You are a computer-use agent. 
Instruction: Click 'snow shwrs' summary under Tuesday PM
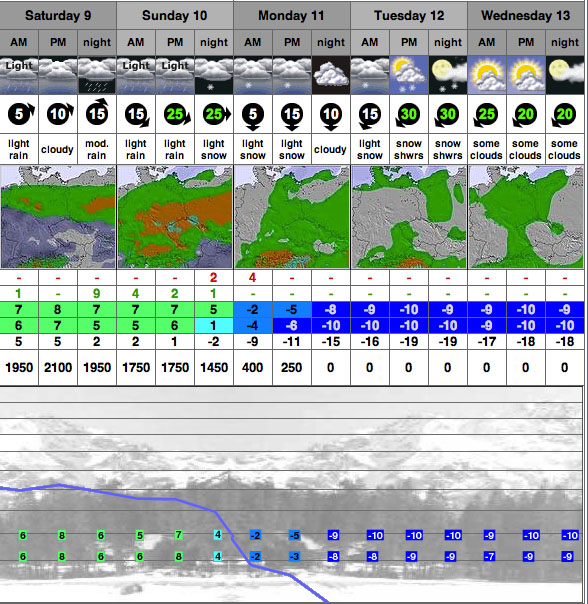[409, 149]
